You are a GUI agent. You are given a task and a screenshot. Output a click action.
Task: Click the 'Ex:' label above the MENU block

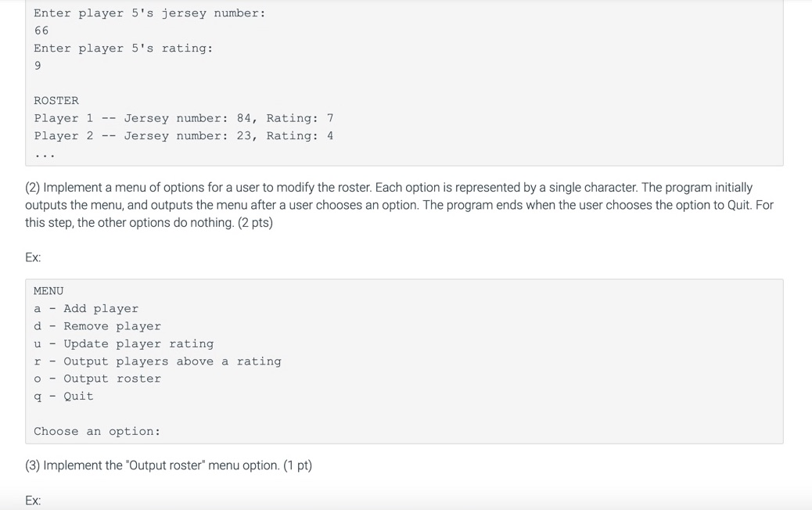(33, 257)
